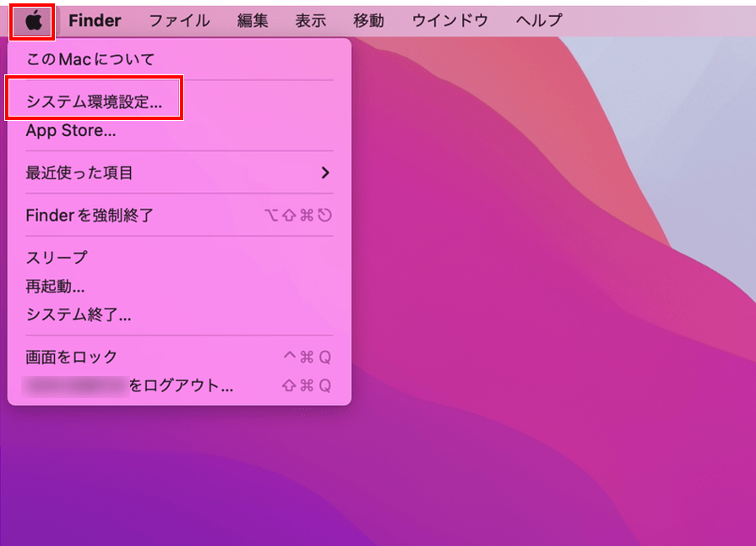Open the 移動 menu
The height and width of the screenshot is (546, 756).
(369, 21)
